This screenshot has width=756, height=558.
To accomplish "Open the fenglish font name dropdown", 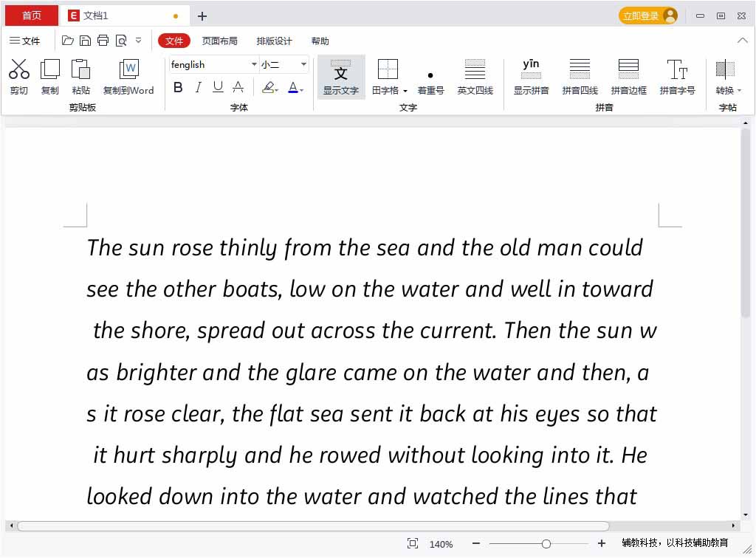I will coord(254,64).
